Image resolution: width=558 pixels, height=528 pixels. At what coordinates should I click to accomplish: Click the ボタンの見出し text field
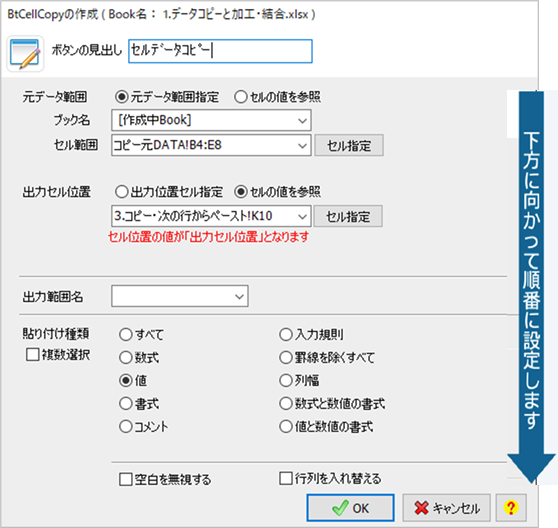point(220,51)
